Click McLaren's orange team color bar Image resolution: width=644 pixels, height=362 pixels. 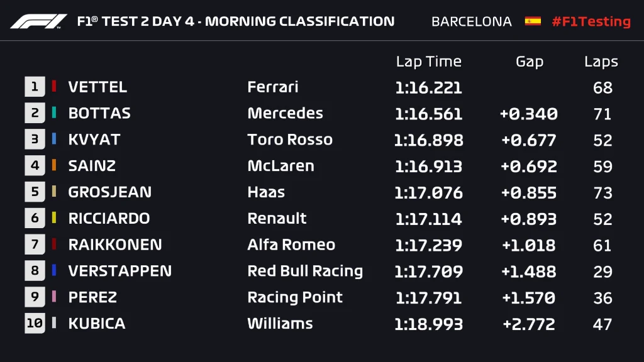54,166
